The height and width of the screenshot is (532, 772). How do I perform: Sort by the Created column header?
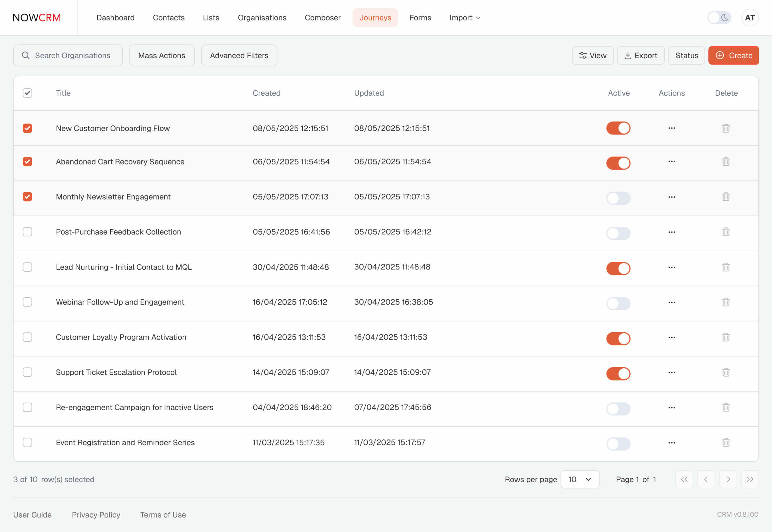tap(266, 93)
